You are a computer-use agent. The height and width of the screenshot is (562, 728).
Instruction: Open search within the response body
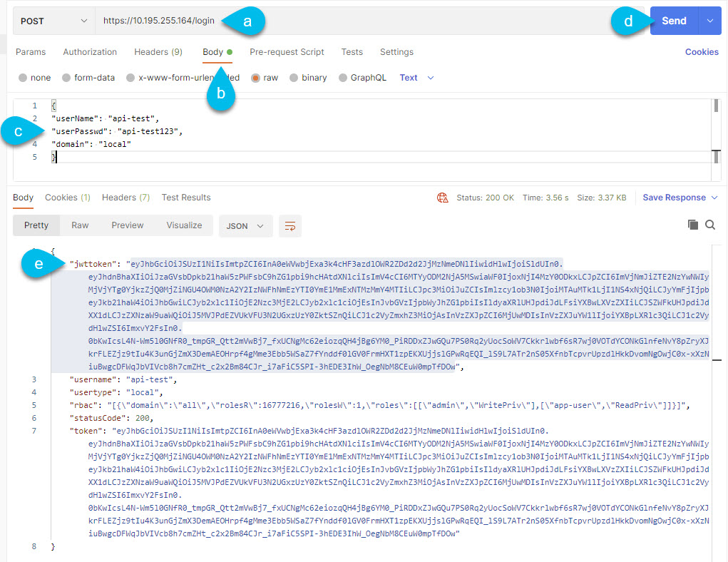tap(711, 224)
